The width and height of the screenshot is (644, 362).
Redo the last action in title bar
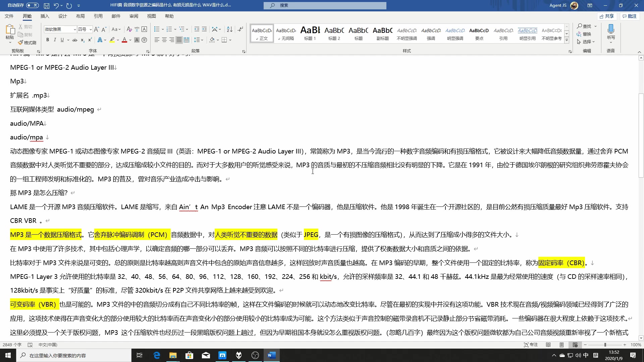pyautogui.click(x=69, y=5)
